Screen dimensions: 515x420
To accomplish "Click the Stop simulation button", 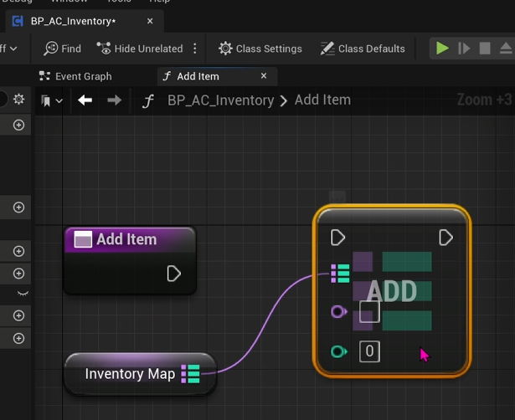I will click(485, 49).
